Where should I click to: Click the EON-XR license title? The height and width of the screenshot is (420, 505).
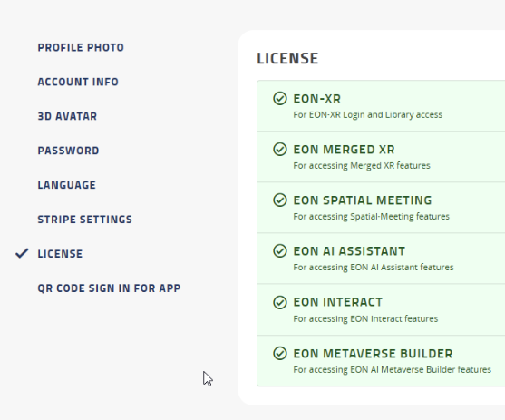[x=317, y=99]
